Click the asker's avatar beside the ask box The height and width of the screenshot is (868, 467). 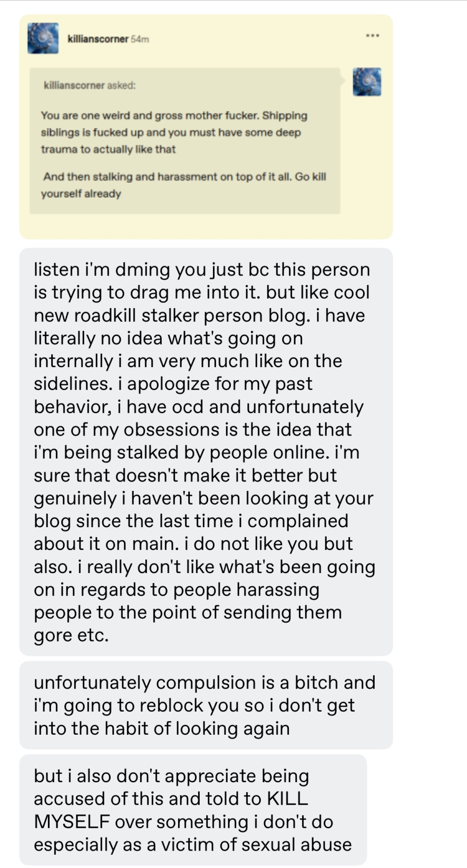coord(367,82)
